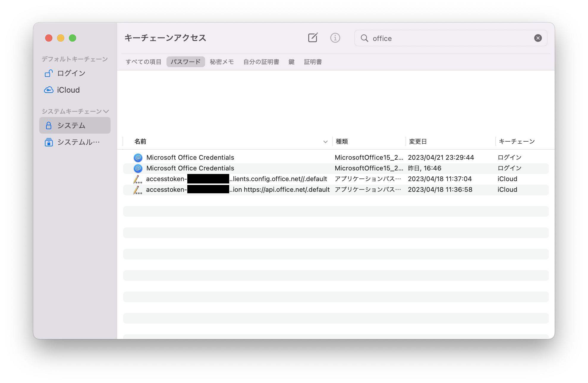Click the date 2023/04/18 11:36:58
The height and width of the screenshot is (383, 588).
click(x=440, y=190)
